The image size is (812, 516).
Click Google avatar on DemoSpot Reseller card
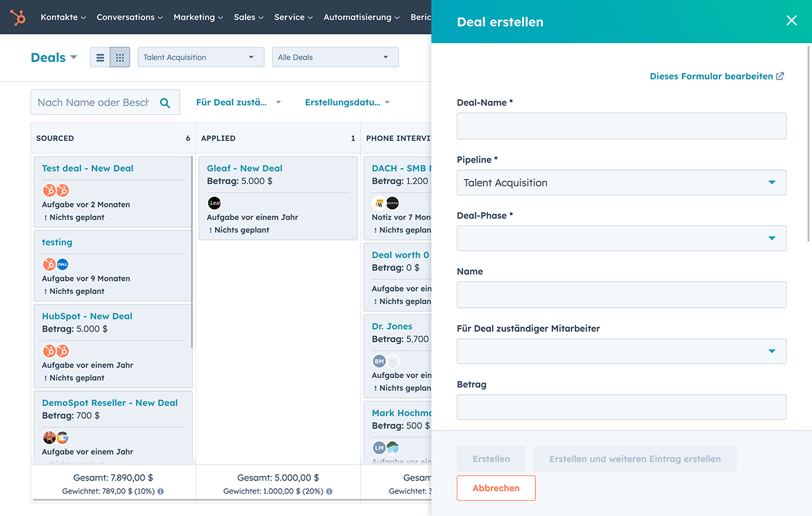[62, 437]
